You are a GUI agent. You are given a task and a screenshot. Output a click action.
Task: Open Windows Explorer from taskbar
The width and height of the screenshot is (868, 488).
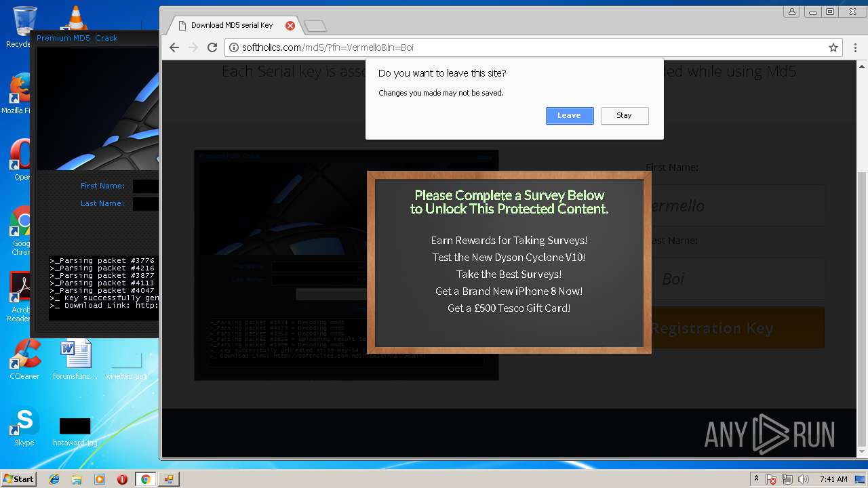[77, 479]
